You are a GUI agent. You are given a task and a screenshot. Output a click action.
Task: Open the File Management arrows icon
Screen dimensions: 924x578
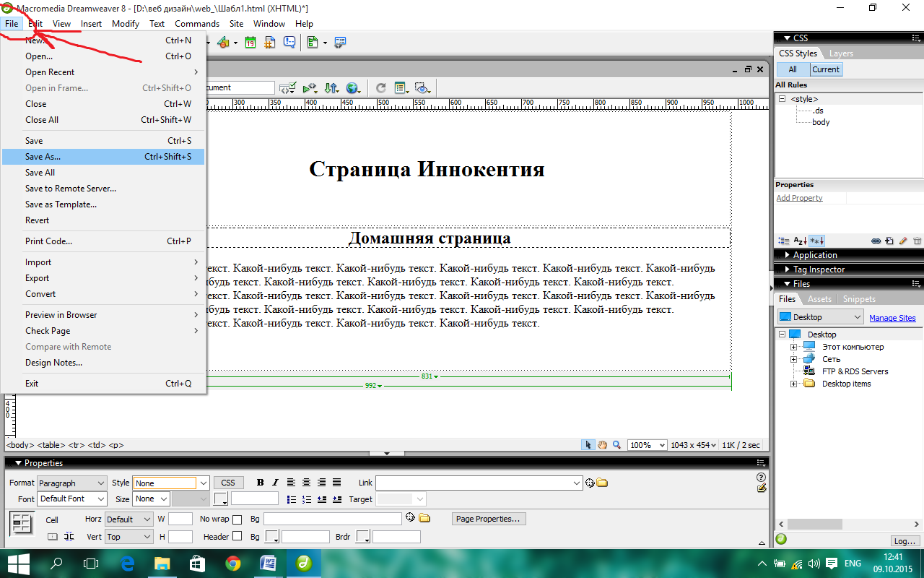[331, 88]
